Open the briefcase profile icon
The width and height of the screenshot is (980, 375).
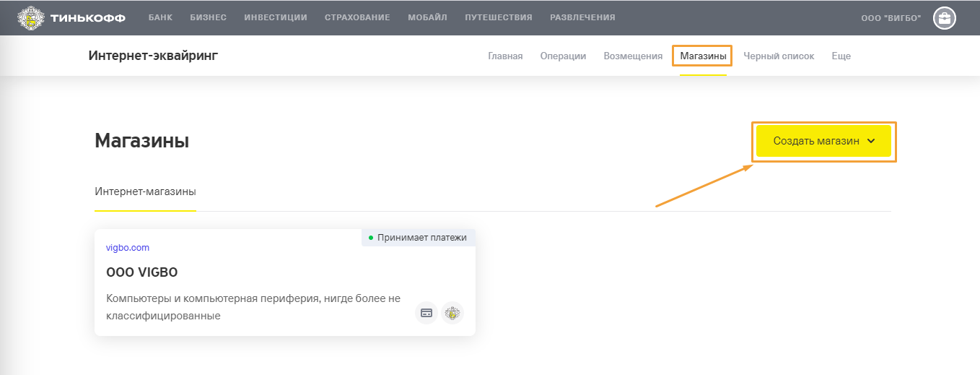(x=944, y=18)
